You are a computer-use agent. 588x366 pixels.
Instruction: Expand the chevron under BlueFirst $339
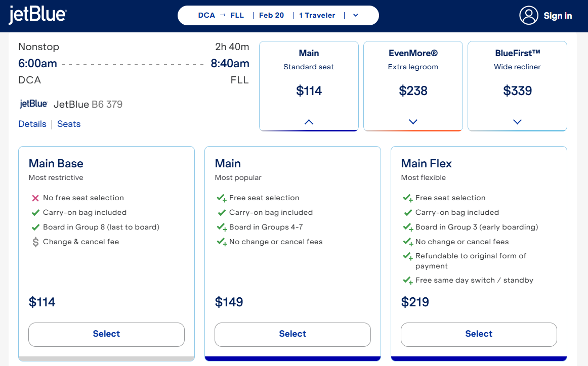pyautogui.click(x=518, y=122)
